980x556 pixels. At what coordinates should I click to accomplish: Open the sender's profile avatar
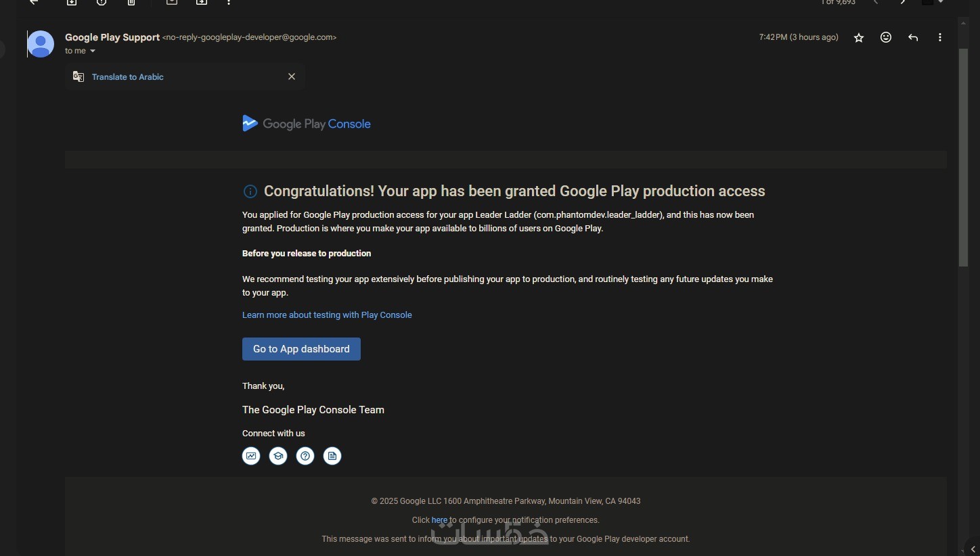click(x=41, y=44)
